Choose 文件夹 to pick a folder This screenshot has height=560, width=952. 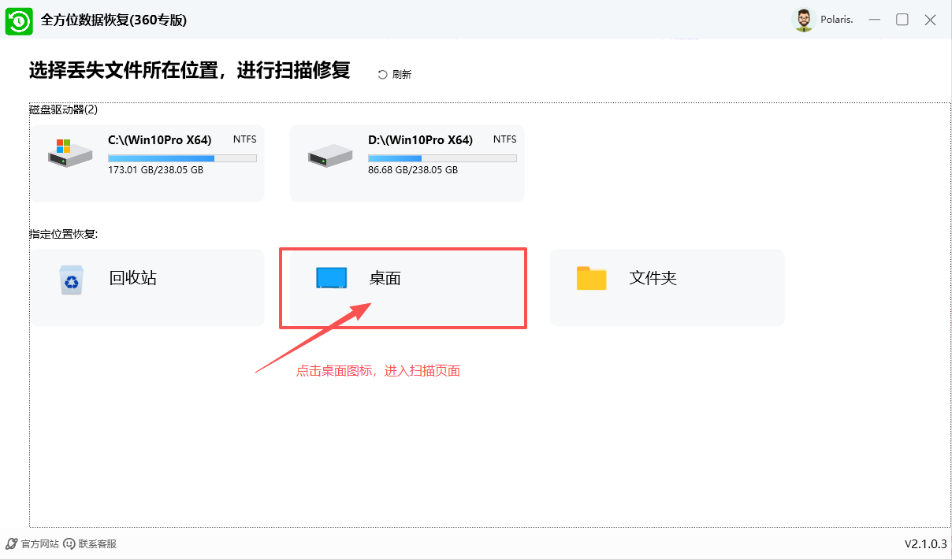(x=653, y=278)
